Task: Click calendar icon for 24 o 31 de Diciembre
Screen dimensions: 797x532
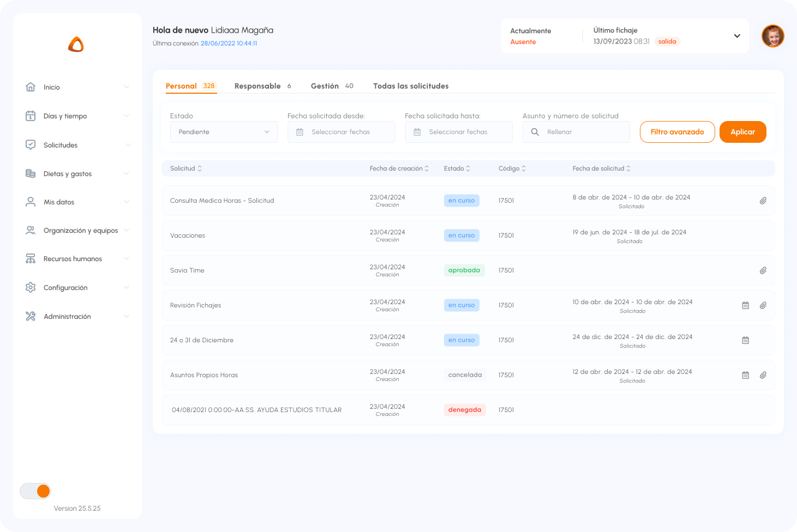Action: coord(745,340)
